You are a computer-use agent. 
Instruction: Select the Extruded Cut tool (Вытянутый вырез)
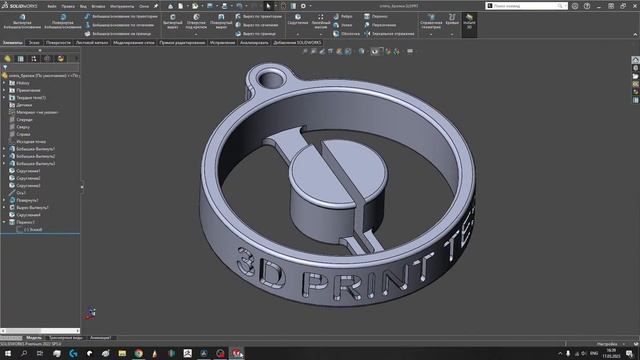(x=173, y=22)
